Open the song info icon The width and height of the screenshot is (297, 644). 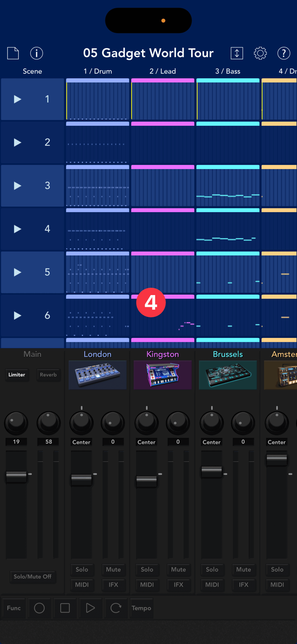(36, 53)
